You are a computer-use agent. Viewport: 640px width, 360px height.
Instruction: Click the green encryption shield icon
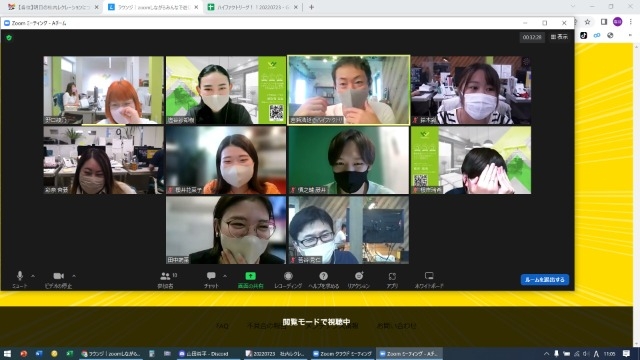coord(9,38)
